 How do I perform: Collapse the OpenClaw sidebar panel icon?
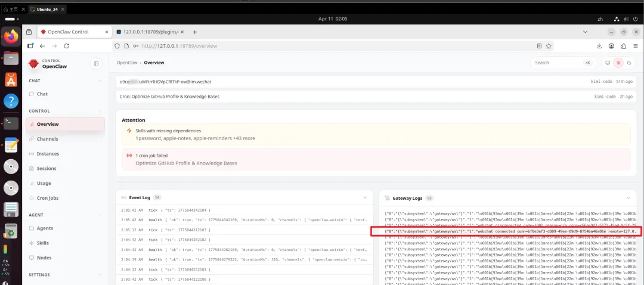(96, 64)
